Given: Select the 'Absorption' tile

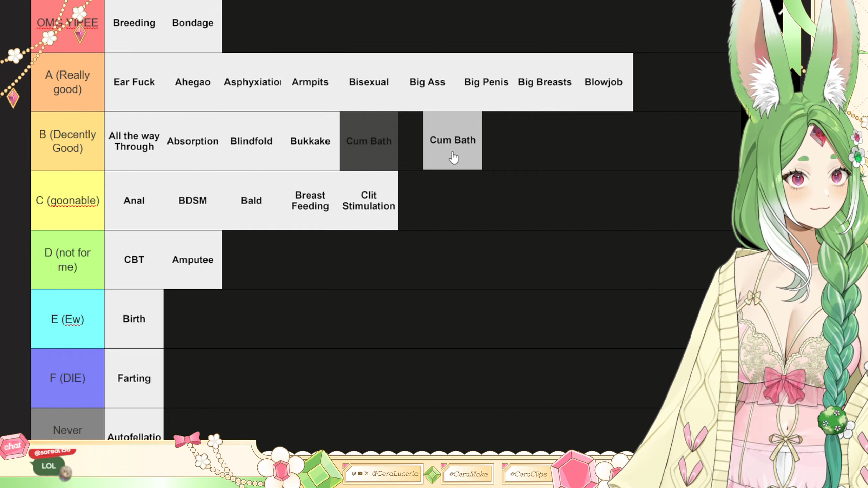Looking at the screenshot, I should (x=193, y=141).
